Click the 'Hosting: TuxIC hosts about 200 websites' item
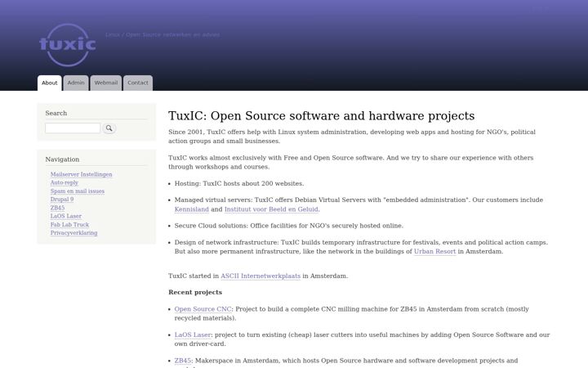Image resolution: width=588 pixels, height=368 pixels. coord(239,184)
